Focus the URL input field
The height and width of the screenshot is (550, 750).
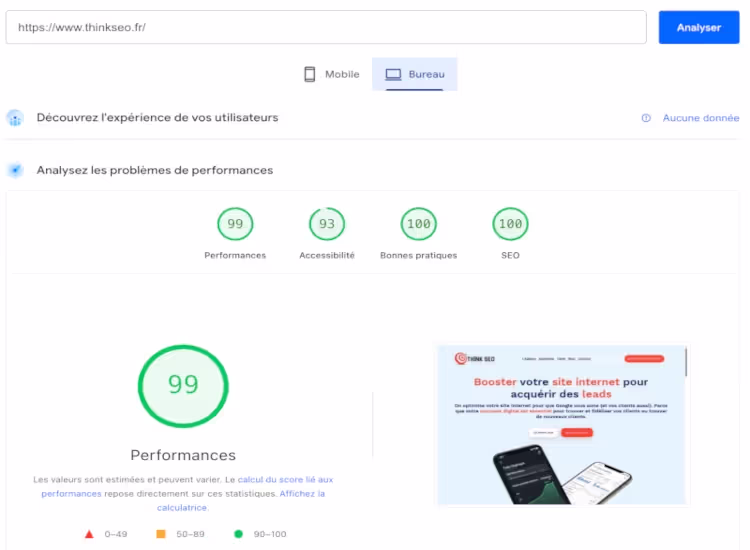pyautogui.click(x=326, y=28)
